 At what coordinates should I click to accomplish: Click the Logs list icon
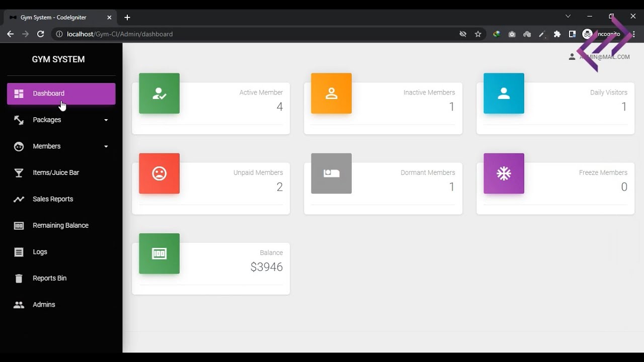pyautogui.click(x=19, y=252)
